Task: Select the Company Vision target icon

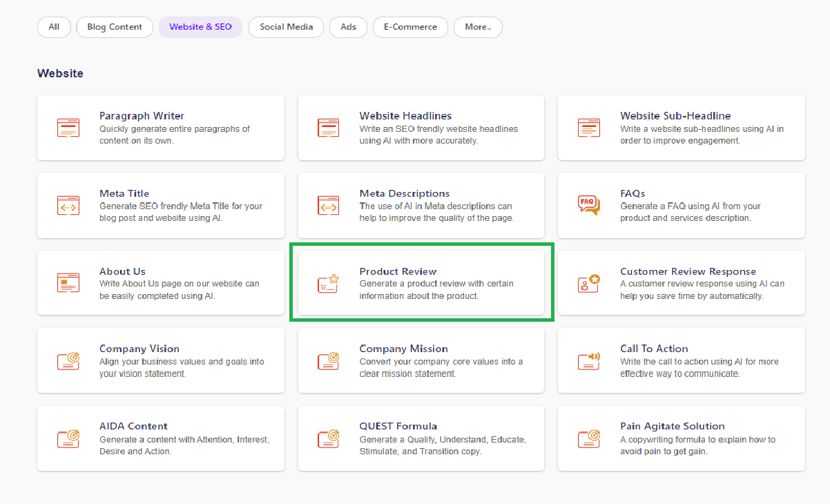Action: coord(68,360)
